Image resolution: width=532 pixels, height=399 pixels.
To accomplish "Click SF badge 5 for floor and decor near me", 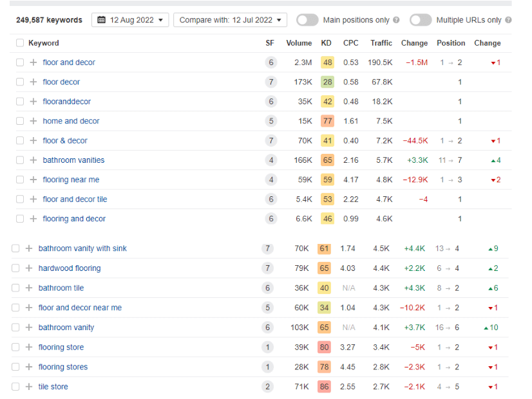I will pos(268,308).
